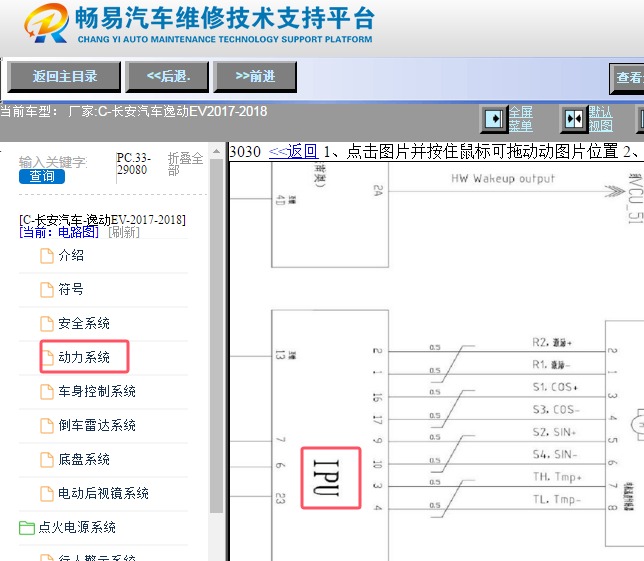Click the <<返回 link above the diagram
This screenshot has height=561, width=644.
293,152
